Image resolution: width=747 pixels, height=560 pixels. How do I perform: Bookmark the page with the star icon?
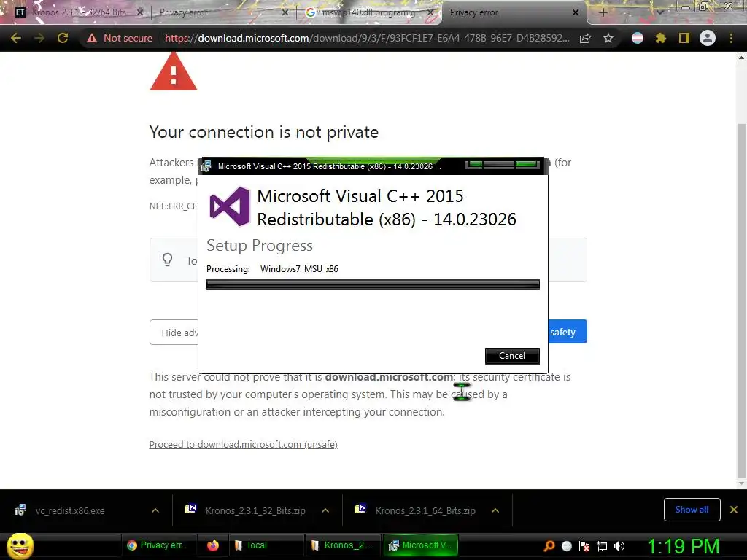pos(608,38)
